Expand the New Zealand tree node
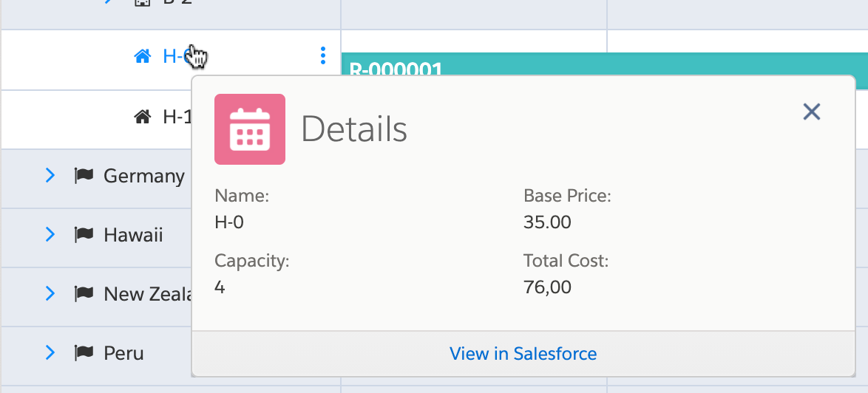The image size is (868, 393). (50, 293)
